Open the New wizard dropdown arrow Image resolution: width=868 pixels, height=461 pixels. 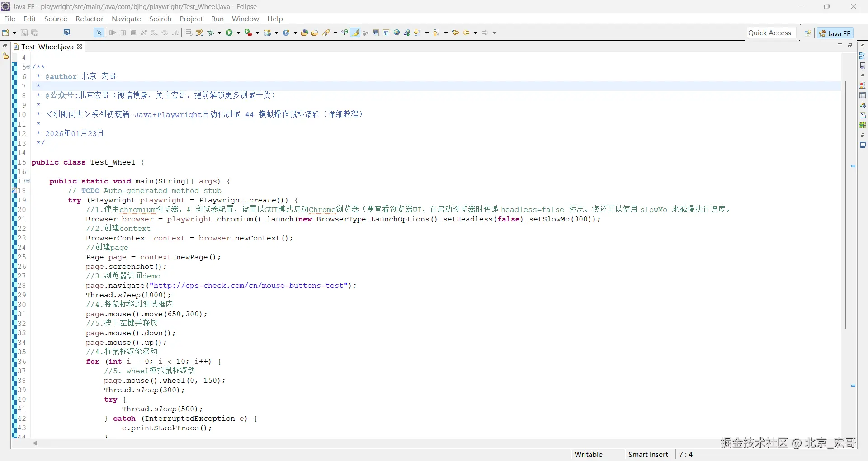(14, 33)
